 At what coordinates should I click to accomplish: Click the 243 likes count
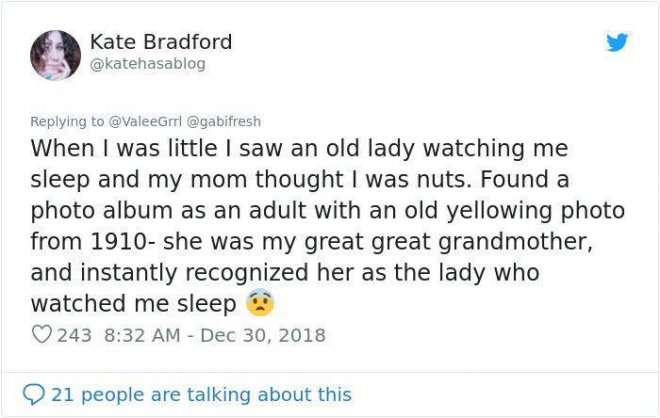pyautogui.click(x=73, y=334)
